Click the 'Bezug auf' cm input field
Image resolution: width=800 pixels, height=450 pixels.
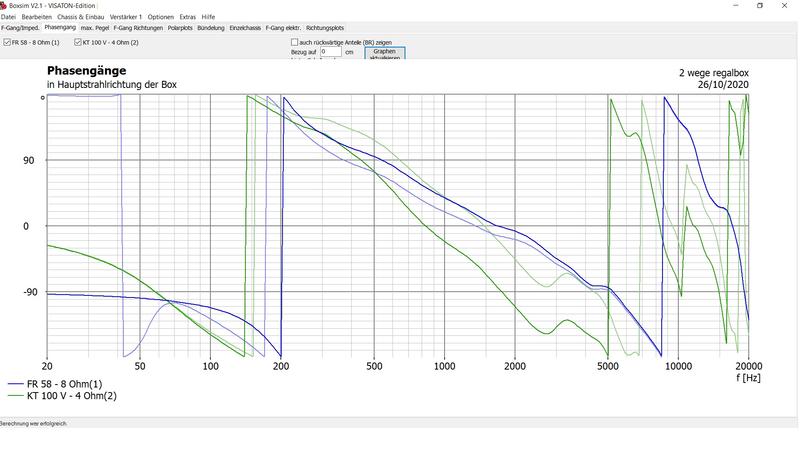tap(331, 51)
